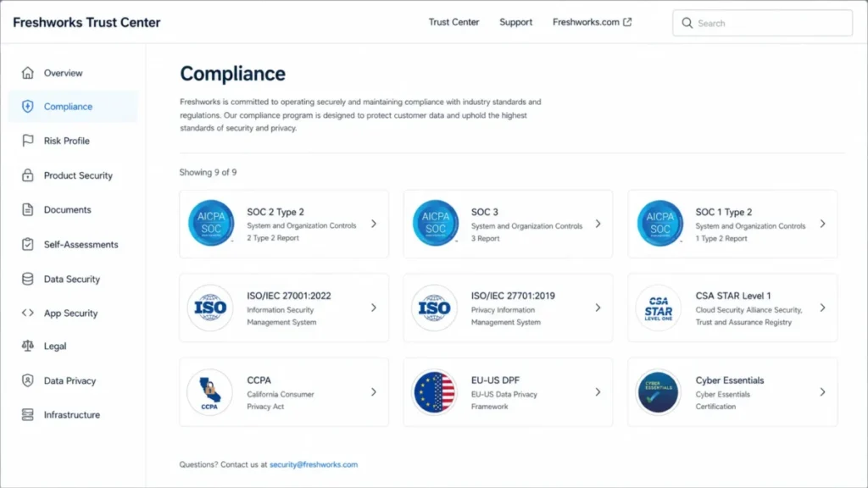868x488 pixels.
Task: Open CCPA card chevron arrow
Action: tap(374, 391)
